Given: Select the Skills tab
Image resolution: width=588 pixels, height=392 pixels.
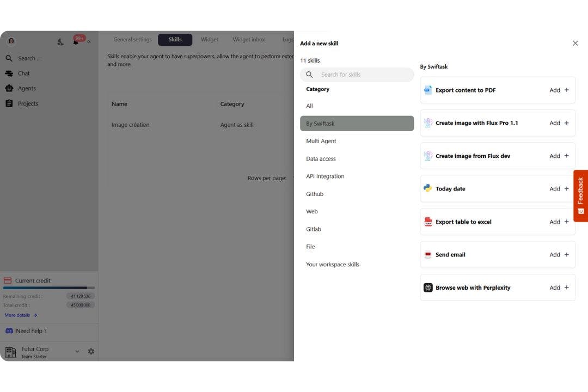Looking at the screenshot, I should pos(175,39).
